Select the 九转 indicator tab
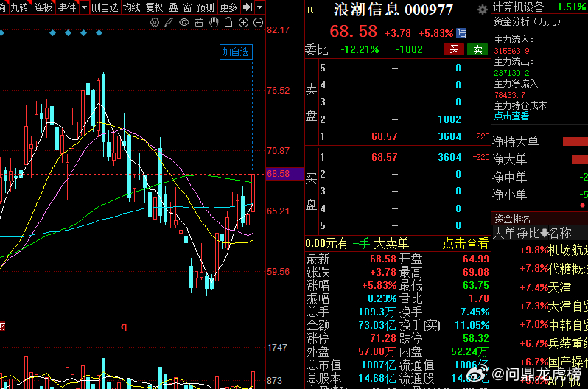Image resolution: width=588 pixels, height=389 pixels. tap(19, 7)
